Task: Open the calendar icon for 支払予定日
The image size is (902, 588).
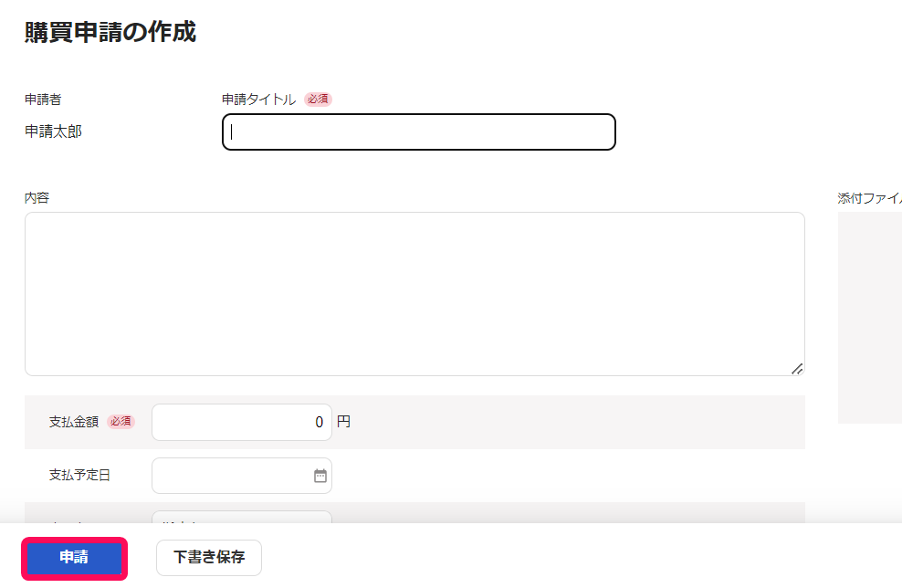Action: pyautogui.click(x=320, y=476)
